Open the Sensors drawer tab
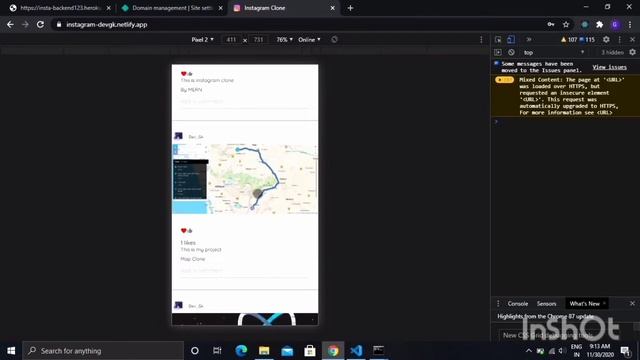The image size is (640, 360). (x=547, y=304)
